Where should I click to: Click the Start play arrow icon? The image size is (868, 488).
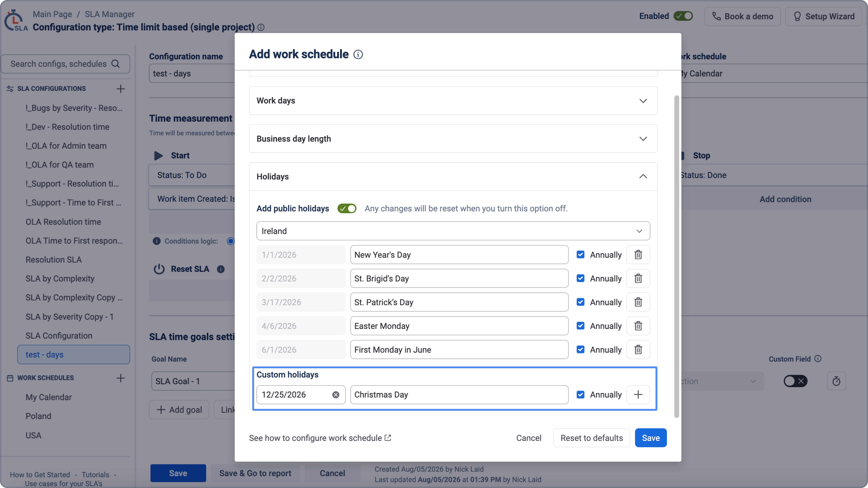point(158,156)
